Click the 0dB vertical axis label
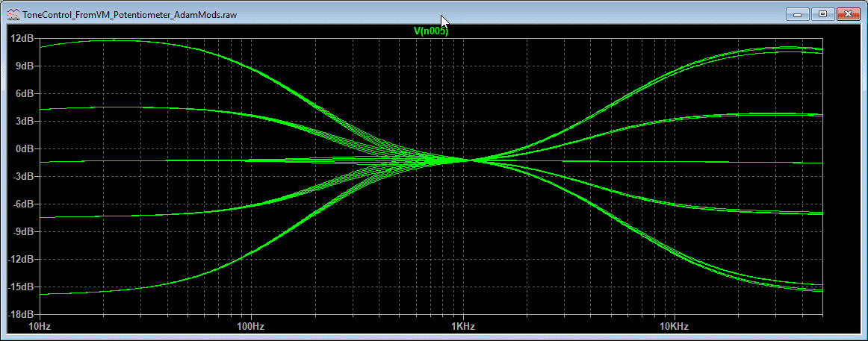This screenshot has height=341, width=868. click(x=25, y=148)
